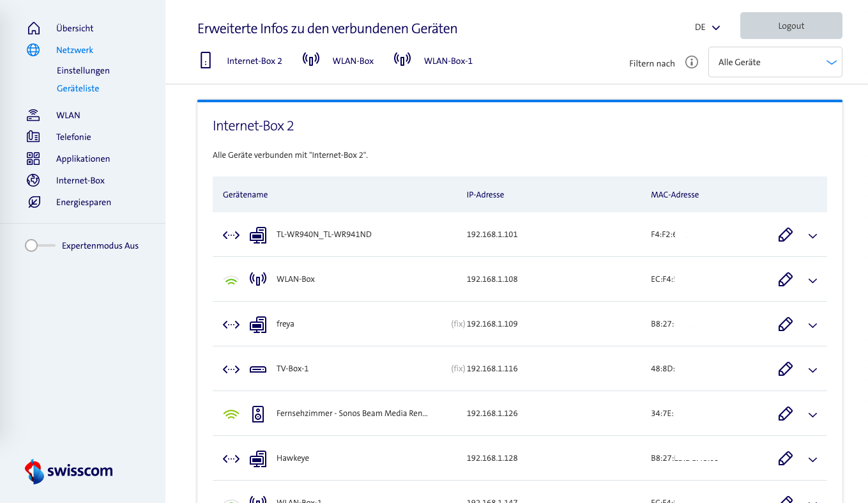Viewport: 868px width, 503px height.
Task: Click the TV-Box-1 device icon
Action: (x=257, y=369)
